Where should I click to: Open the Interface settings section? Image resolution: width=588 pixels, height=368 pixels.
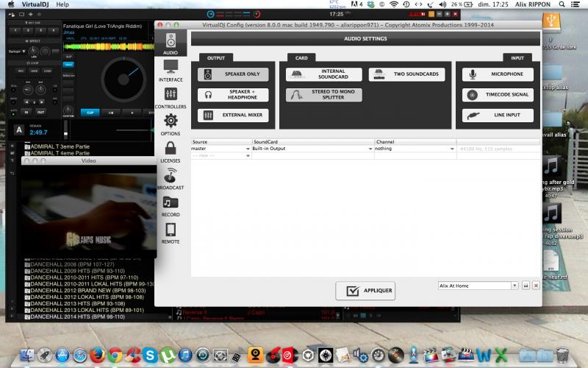click(171, 71)
